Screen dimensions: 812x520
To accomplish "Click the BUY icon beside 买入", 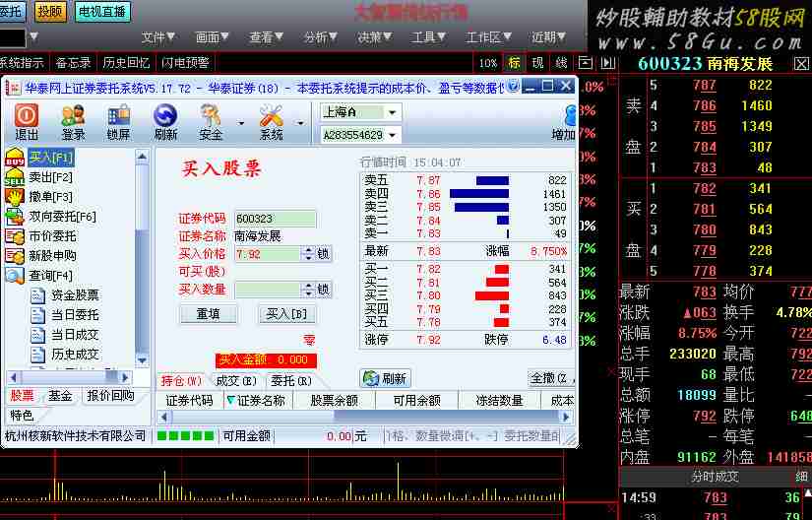I will click(15, 158).
